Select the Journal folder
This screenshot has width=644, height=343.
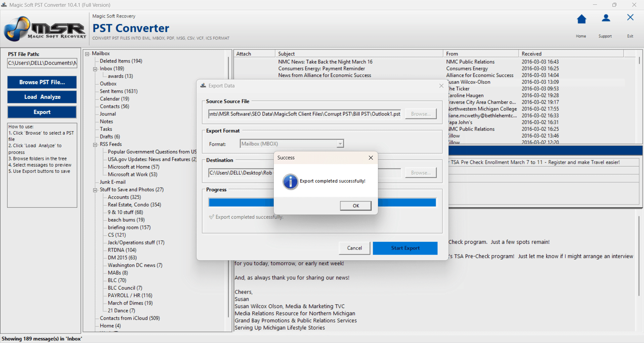[x=108, y=114]
